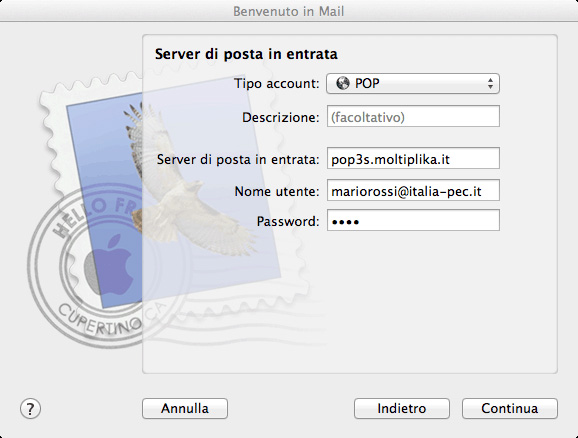The width and height of the screenshot is (578, 438).
Task: Click the up-down arrows of the account type popup
Action: pyautogui.click(x=490, y=83)
